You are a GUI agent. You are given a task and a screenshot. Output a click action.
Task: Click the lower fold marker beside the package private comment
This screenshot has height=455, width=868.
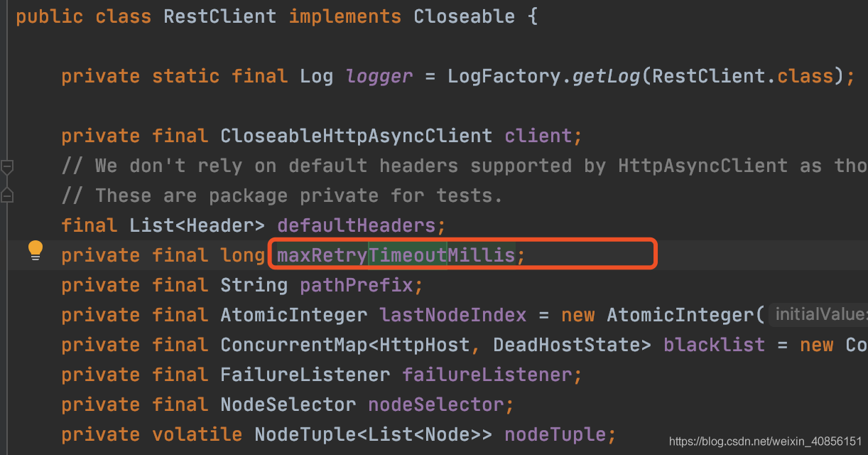coord(7,194)
